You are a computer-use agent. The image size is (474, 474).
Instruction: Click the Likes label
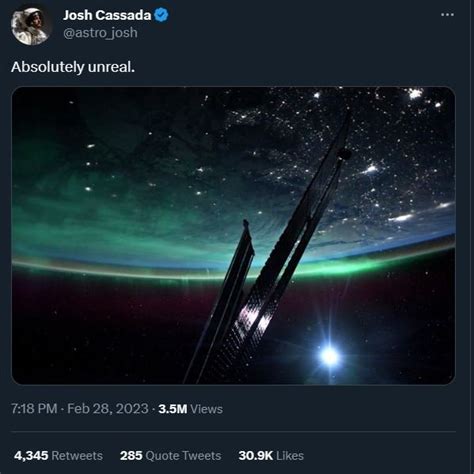click(x=290, y=455)
